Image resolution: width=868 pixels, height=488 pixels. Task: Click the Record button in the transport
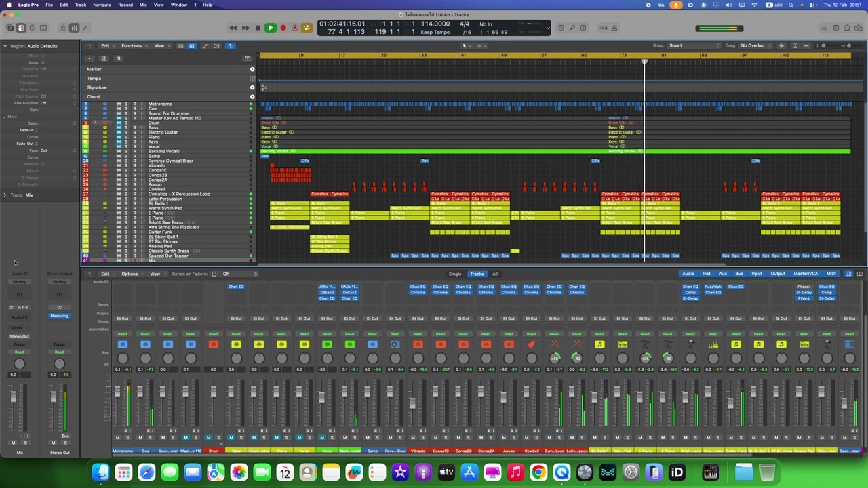[x=283, y=28]
